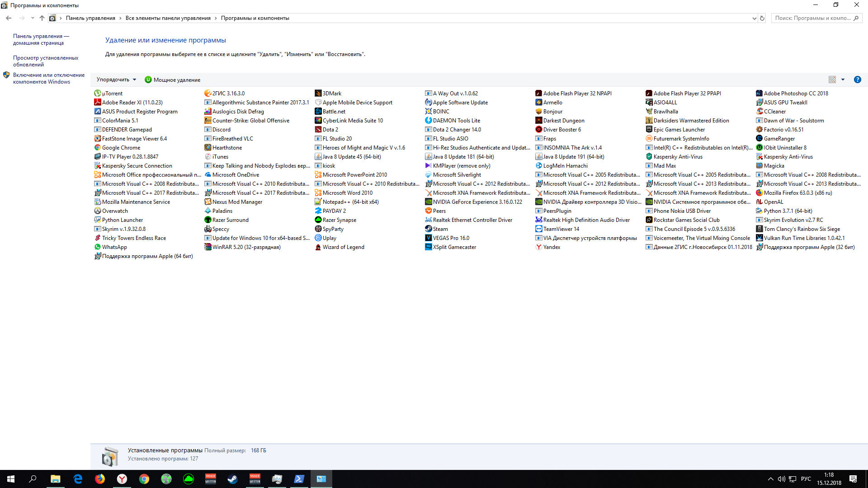Expand chevron after Все элементы панели управления

click(x=216, y=18)
